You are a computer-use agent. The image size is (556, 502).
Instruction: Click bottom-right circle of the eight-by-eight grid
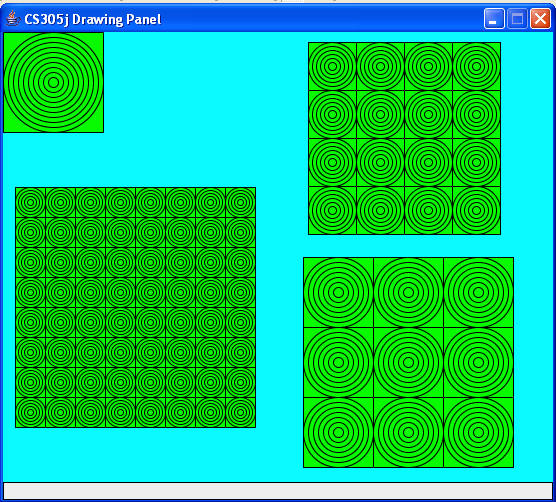pos(240,412)
